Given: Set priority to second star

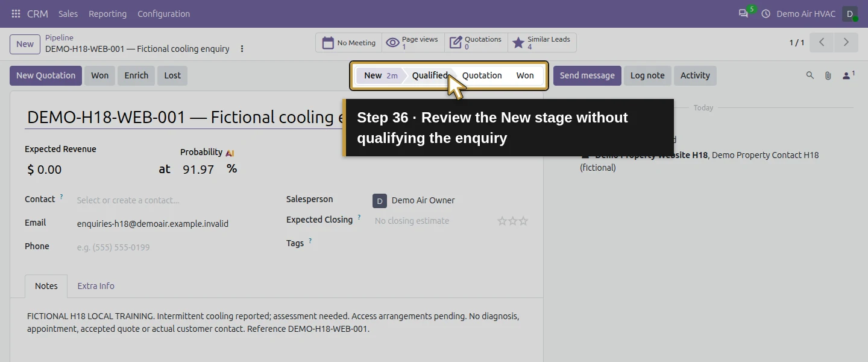Looking at the screenshot, I should (x=512, y=221).
